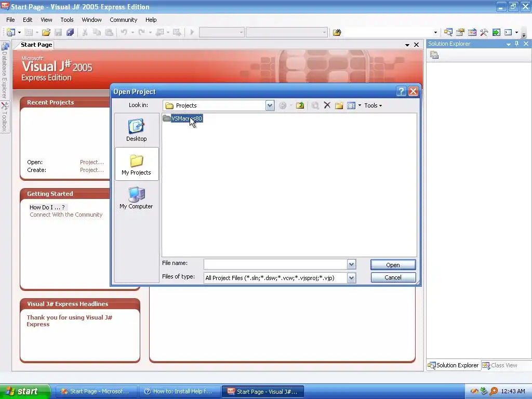
Task: Open the Tools menu in menu bar
Action: pyautogui.click(x=67, y=20)
